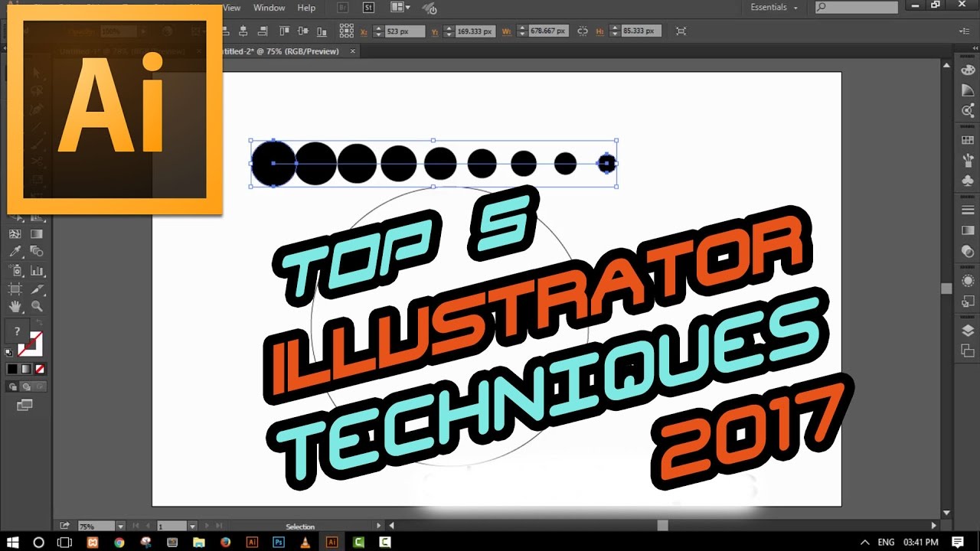
Task: Select the Eyedropper tool
Action: (x=15, y=251)
